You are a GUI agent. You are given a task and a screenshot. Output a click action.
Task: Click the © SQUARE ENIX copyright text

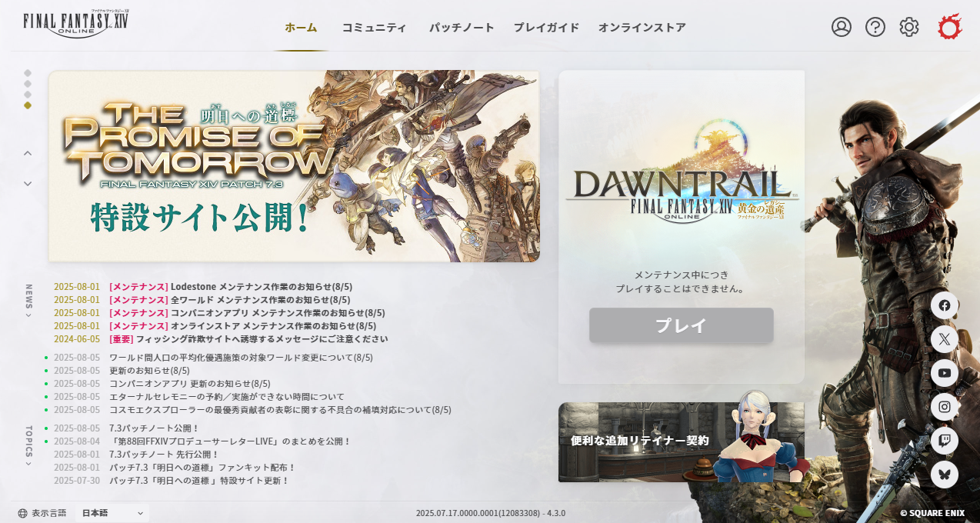click(x=932, y=513)
